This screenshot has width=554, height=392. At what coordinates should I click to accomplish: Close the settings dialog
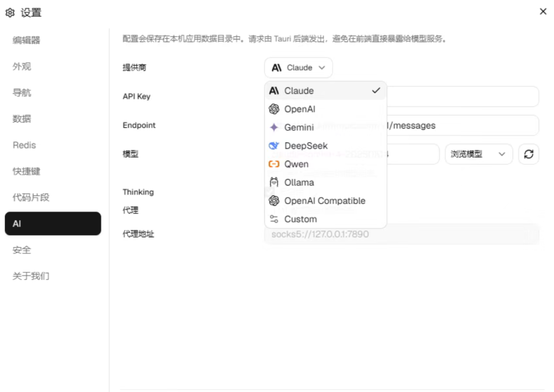[543, 12]
